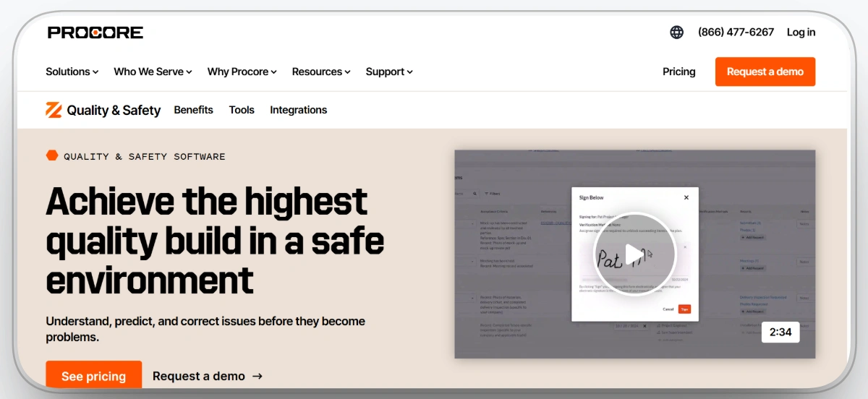Viewport: 868px width, 399px height.
Task: Call the (866) 477-6267 phone link
Action: (x=736, y=32)
